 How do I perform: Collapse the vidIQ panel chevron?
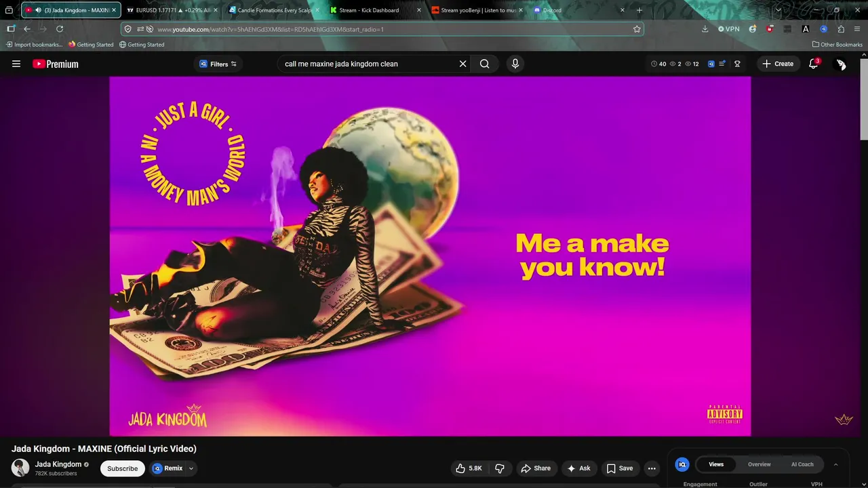(835, 464)
